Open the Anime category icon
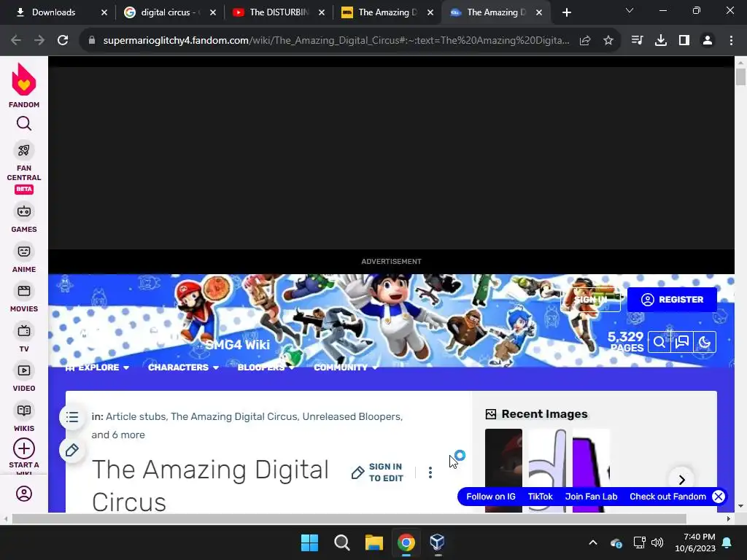747x560 pixels. tap(24, 252)
